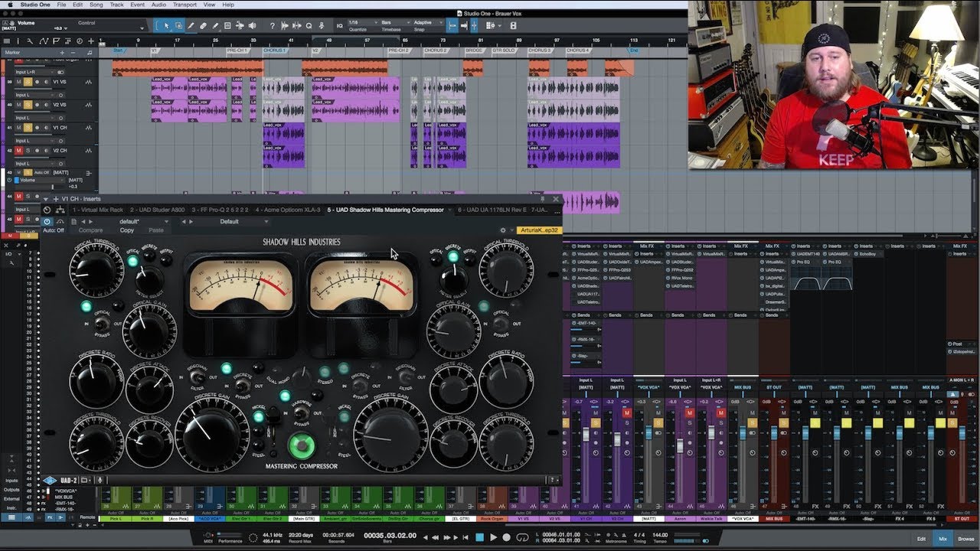Switch to UAD Studer A800 insert tab
Viewport: 980px width, 551px height.
(157, 210)
